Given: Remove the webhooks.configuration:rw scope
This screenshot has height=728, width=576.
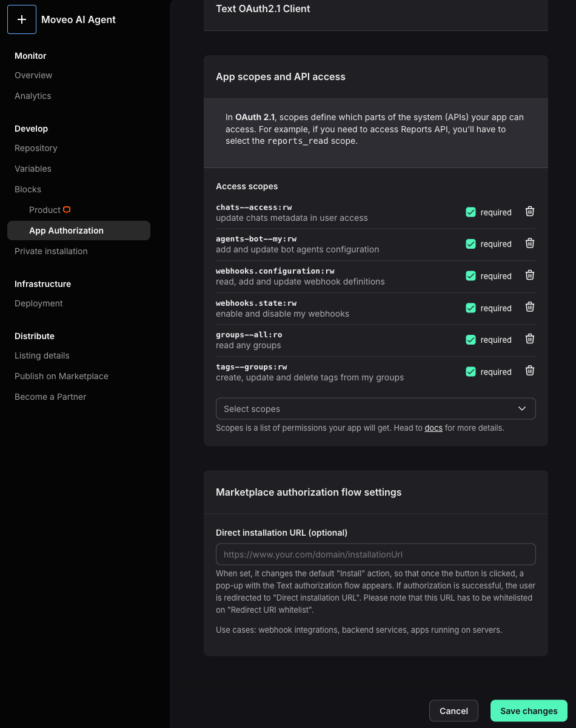Looking at the screenshot, I should coord(529,275).
